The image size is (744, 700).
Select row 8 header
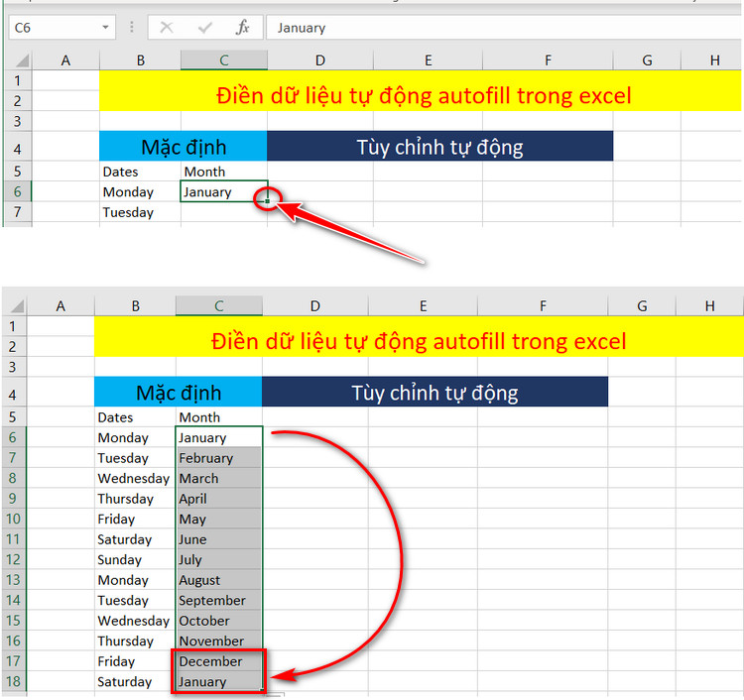(x=13, y=478)
